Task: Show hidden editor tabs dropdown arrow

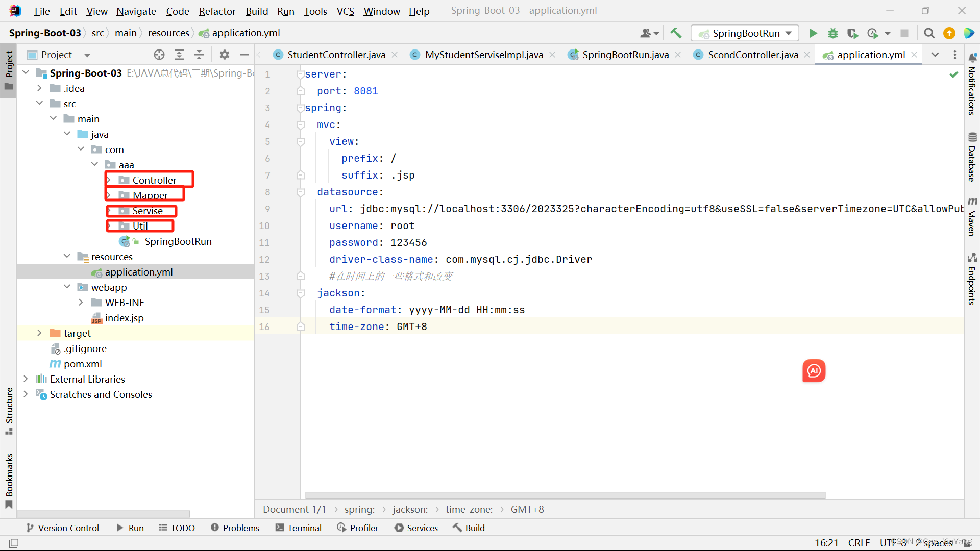Action: [x=935, y=55]
